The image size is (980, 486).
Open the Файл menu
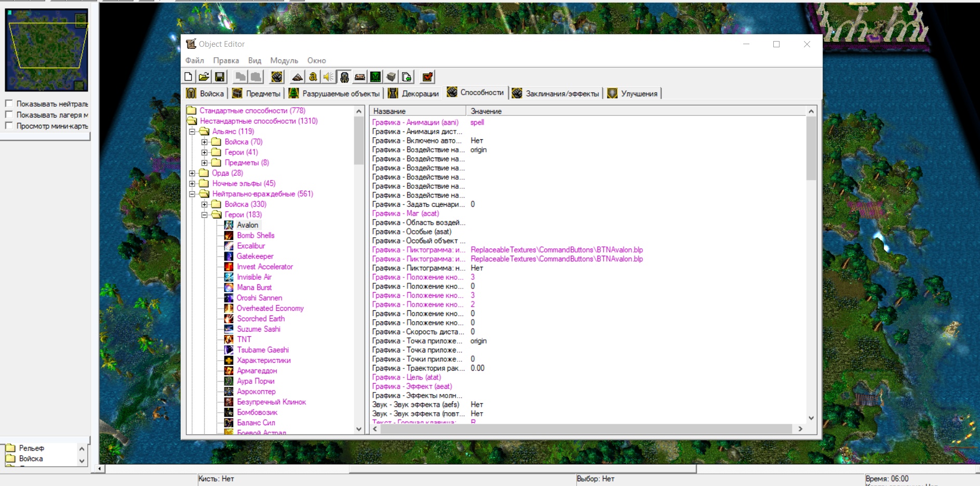click(195, 60)
